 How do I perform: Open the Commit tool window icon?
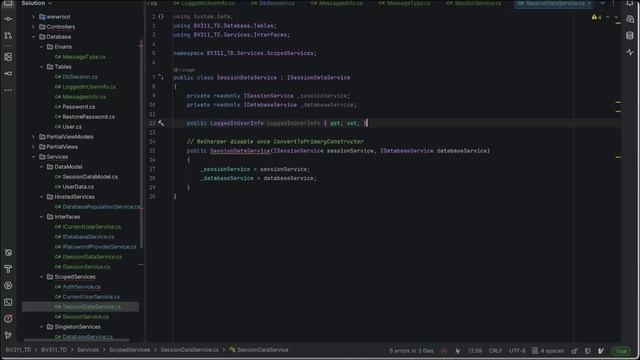pyautogui.click(x=8, y=19)
